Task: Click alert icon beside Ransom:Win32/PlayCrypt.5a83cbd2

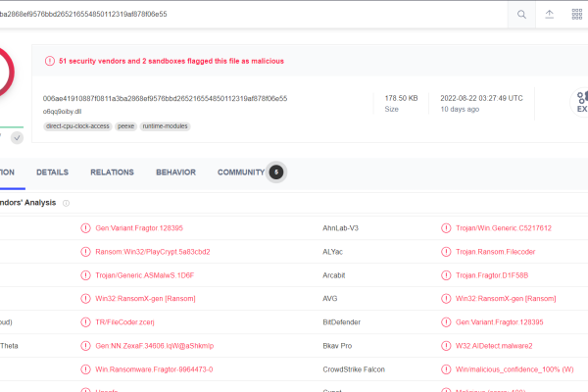Action: (86, 252)
